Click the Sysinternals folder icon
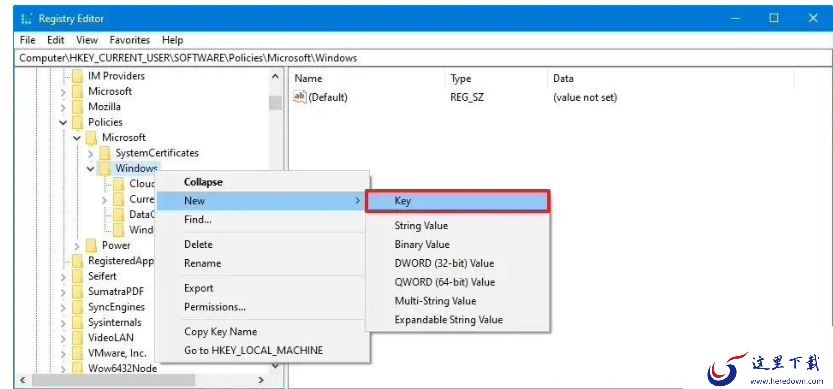This screenshot has width=833, height=389. point(78,323)
